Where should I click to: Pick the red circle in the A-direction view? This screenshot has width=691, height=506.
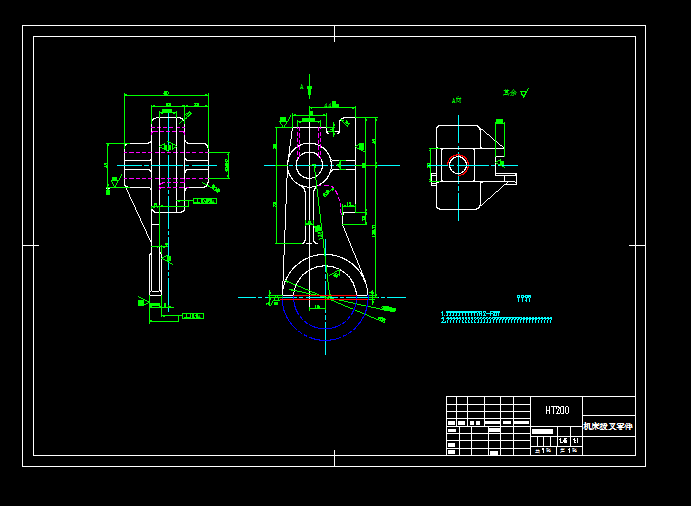point(457,165)
